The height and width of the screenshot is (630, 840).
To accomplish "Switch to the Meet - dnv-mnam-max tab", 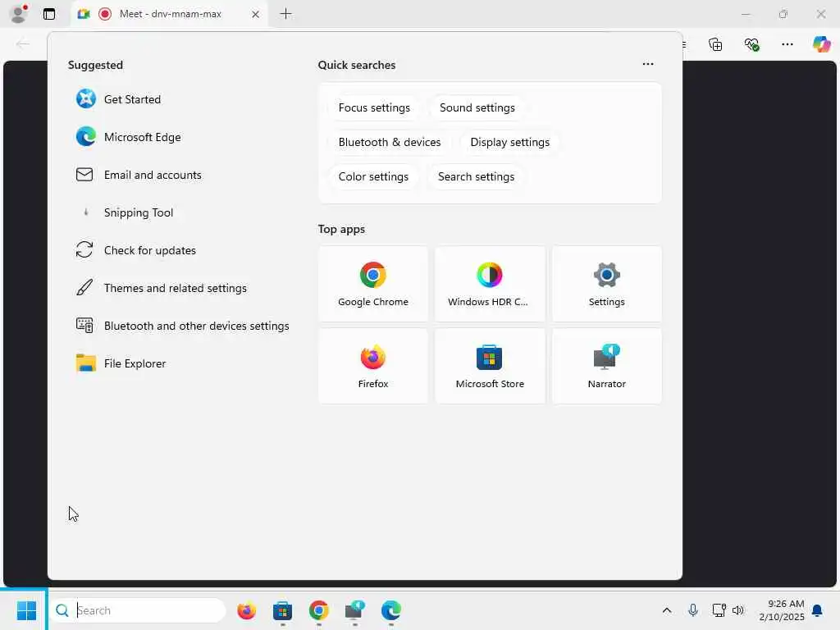I will click(x=170, y=14).
